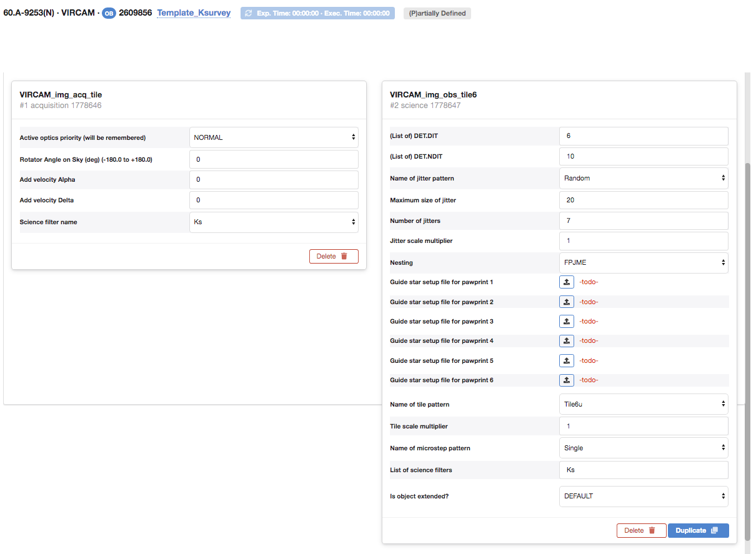Upload guide star file for pawprint 3
The width and height of the screenshot is (756, 554).
tap(566, 322)
